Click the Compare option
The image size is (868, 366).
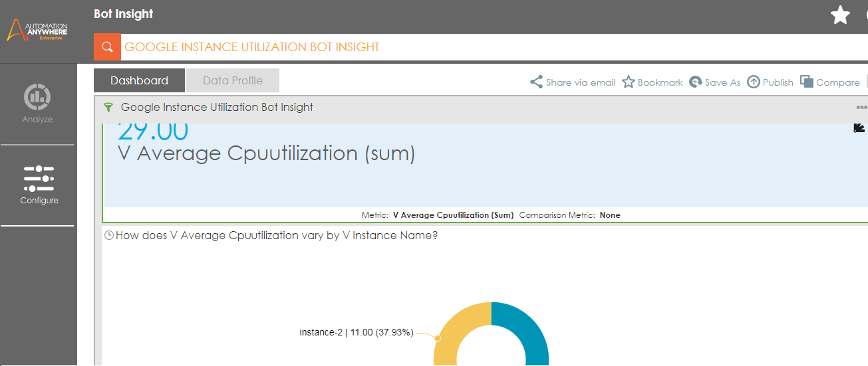coord(830,82)
